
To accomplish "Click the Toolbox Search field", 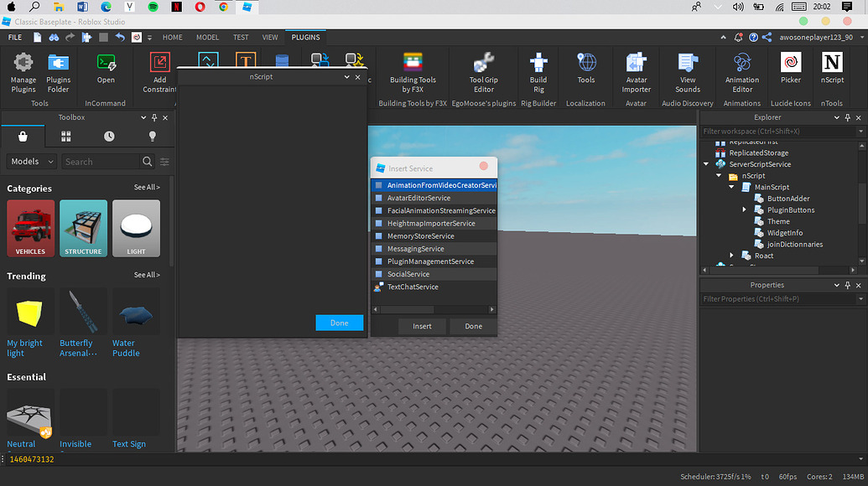I will [x=100, y=162].
